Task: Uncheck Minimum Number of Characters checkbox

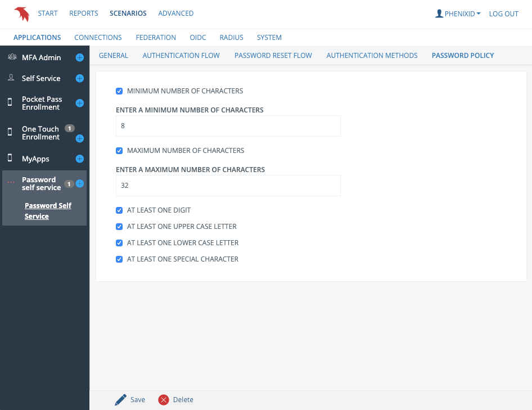Action: coord(119,91)
